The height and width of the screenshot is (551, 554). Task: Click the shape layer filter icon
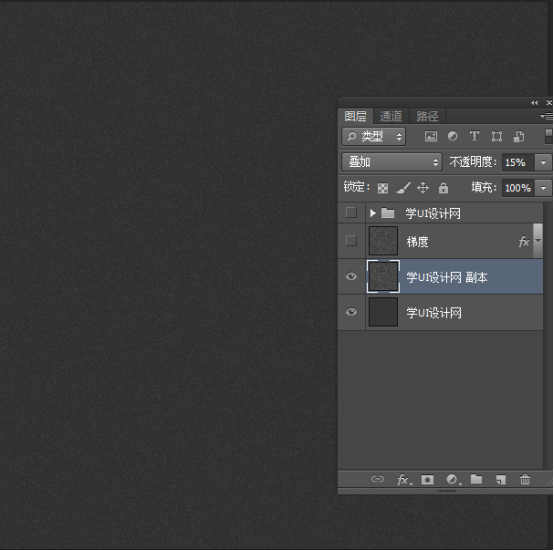497,136
